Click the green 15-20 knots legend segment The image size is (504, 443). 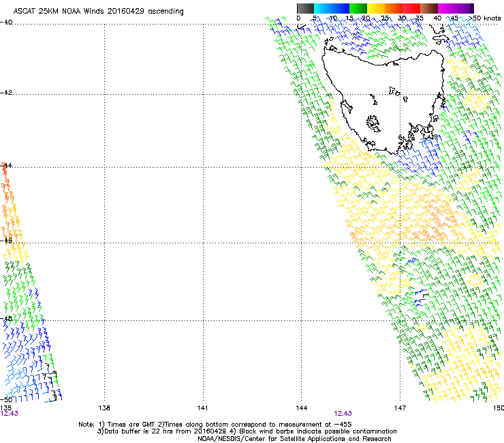358,8
